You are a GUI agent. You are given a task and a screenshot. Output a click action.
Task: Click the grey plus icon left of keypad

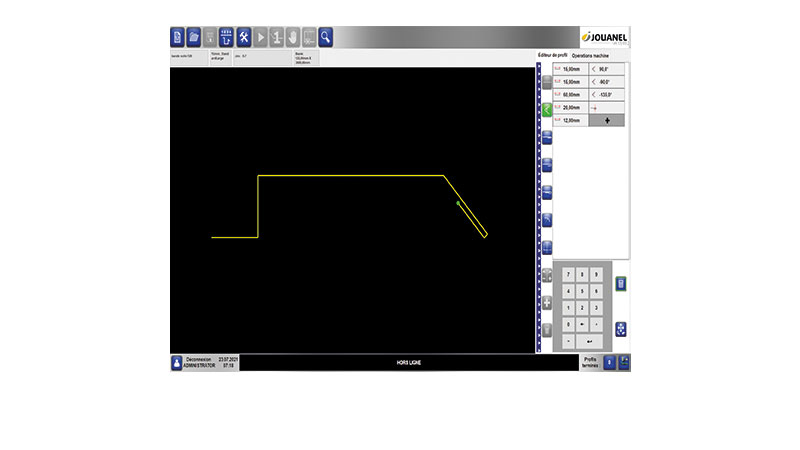[546, 303]
